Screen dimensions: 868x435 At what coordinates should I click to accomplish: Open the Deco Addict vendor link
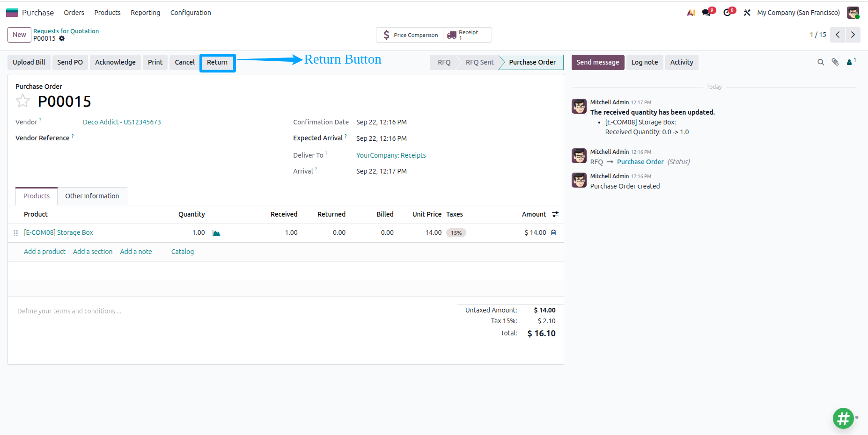pos(122,122)
